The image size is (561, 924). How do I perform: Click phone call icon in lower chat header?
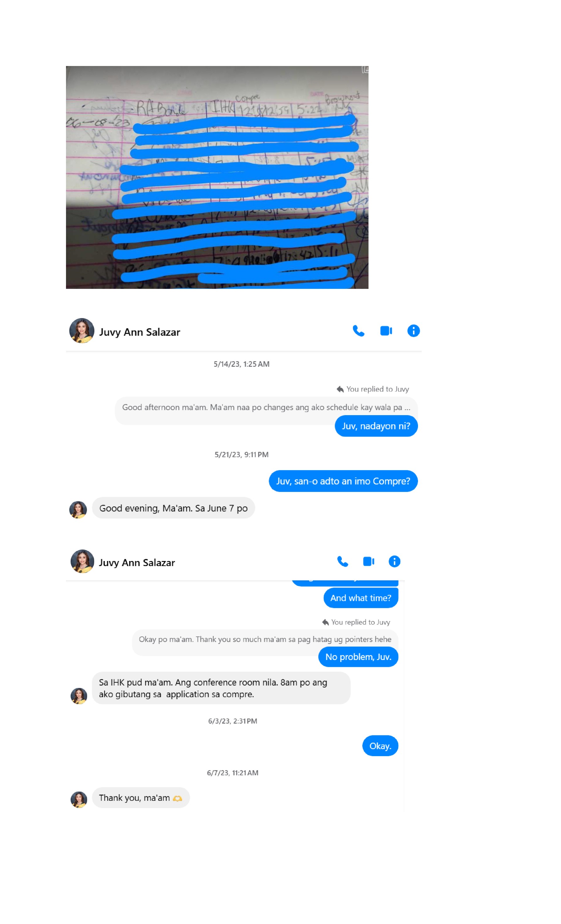click(342, 561)
